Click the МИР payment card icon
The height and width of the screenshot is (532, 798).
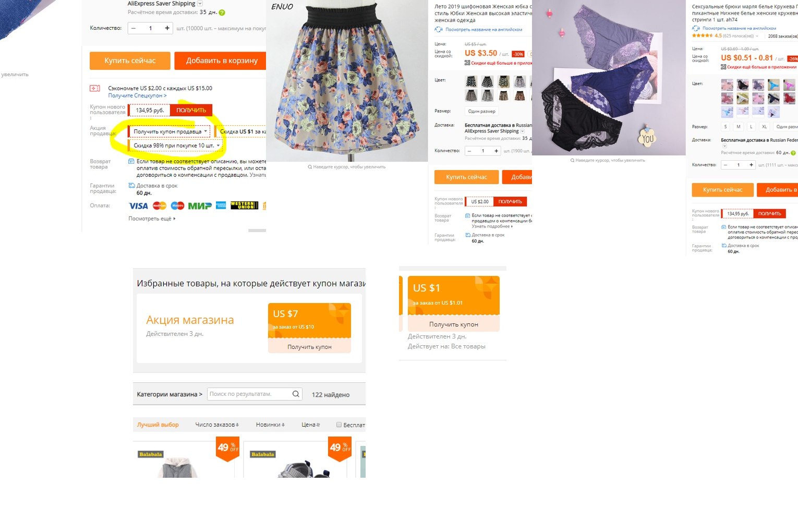pos(200,205)
